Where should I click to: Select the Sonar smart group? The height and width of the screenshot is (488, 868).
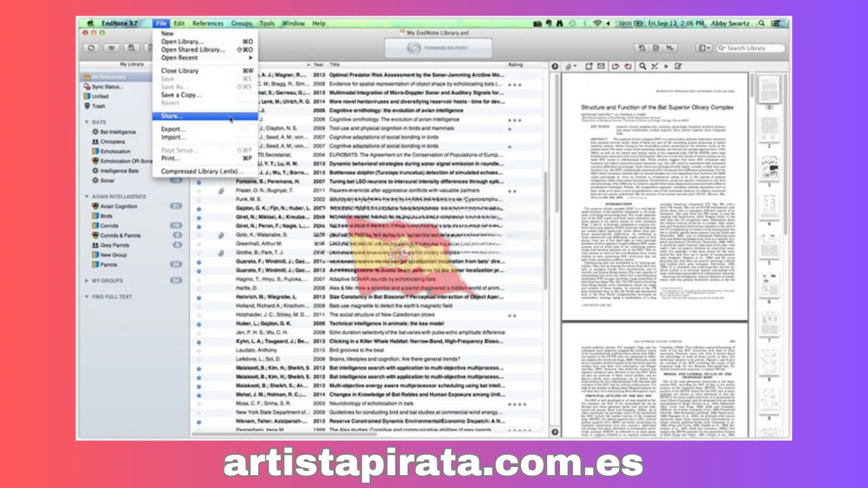(107, 180)
